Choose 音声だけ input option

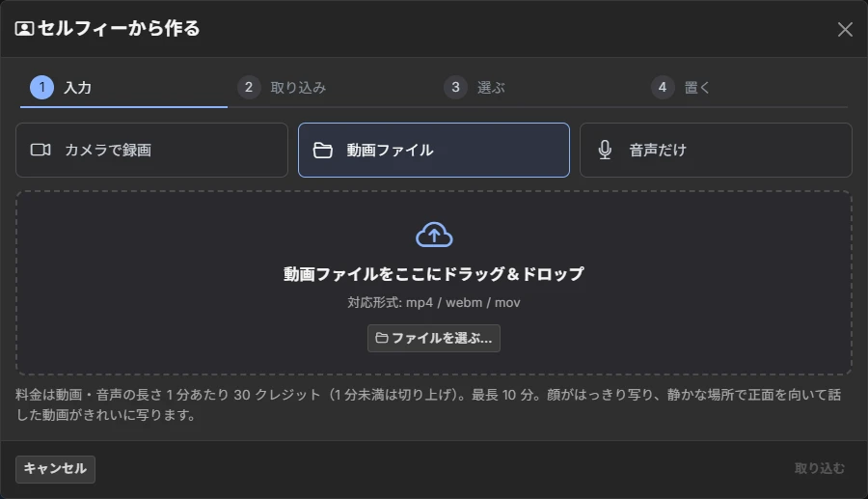[x=716, y=151]
